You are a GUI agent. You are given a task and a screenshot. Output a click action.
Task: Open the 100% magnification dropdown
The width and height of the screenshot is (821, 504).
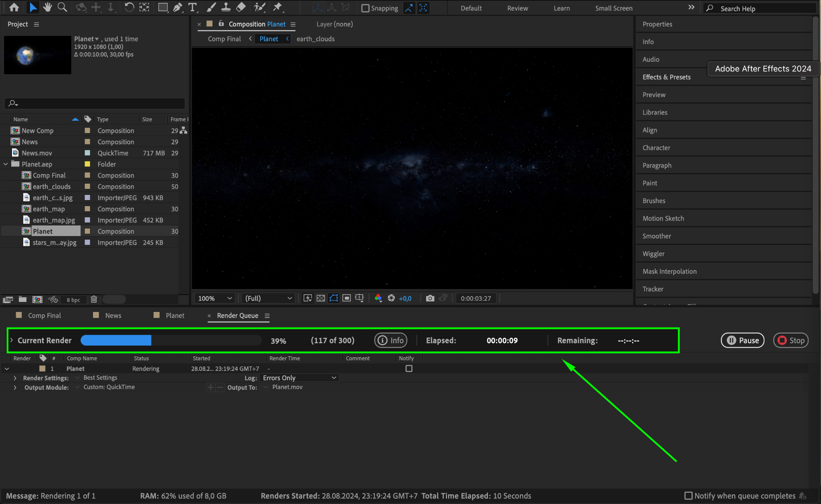214,298
